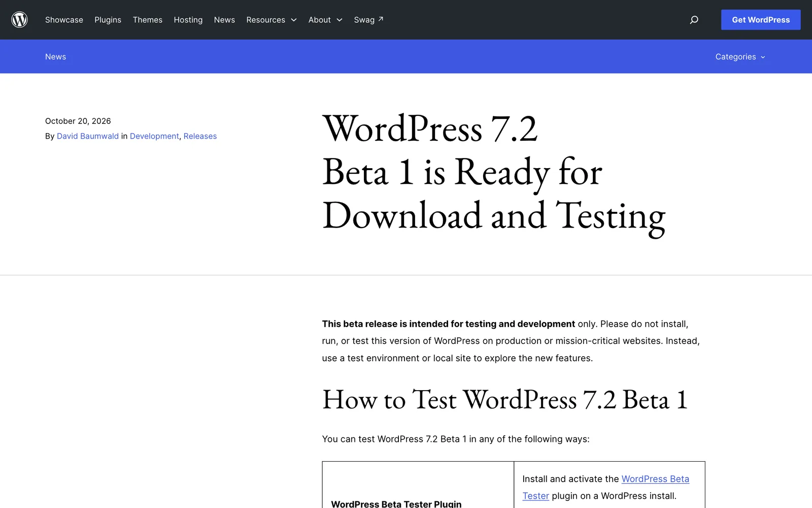The height and width of the screenshot is (508, 812).
Task: Open the Categories dropdown
Action: point(740,57)
